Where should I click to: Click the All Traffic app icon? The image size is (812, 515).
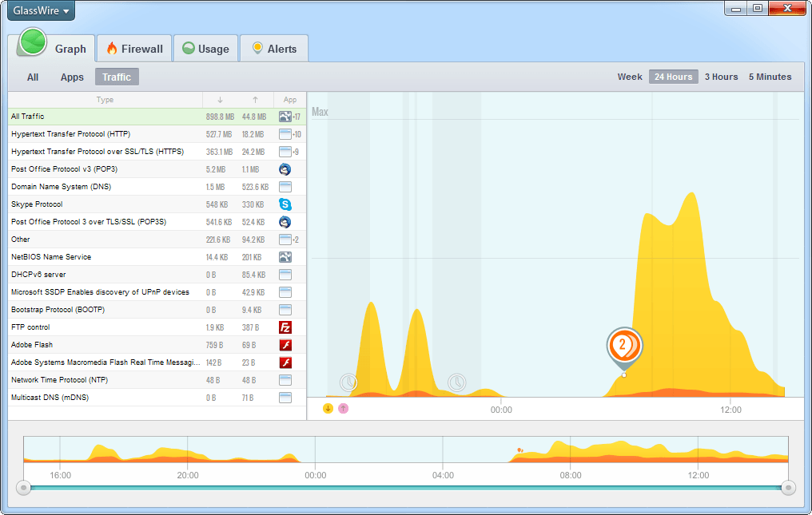(x=285, y=117)
